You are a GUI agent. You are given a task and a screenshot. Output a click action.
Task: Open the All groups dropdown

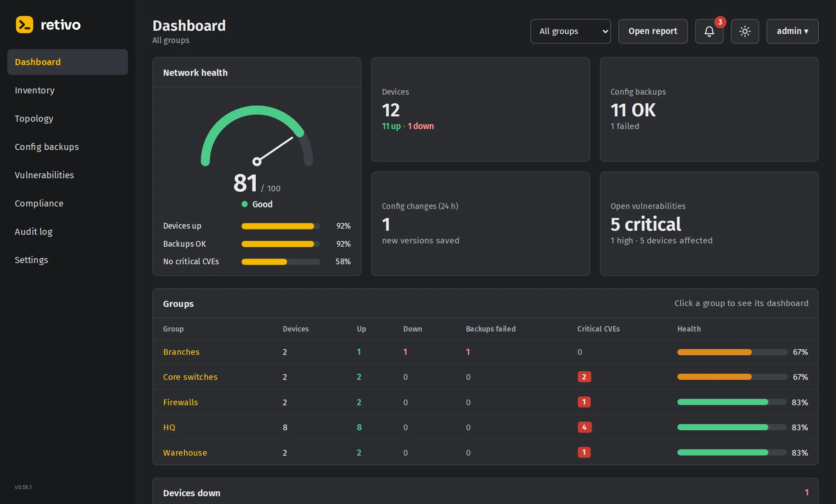point(570,31)
